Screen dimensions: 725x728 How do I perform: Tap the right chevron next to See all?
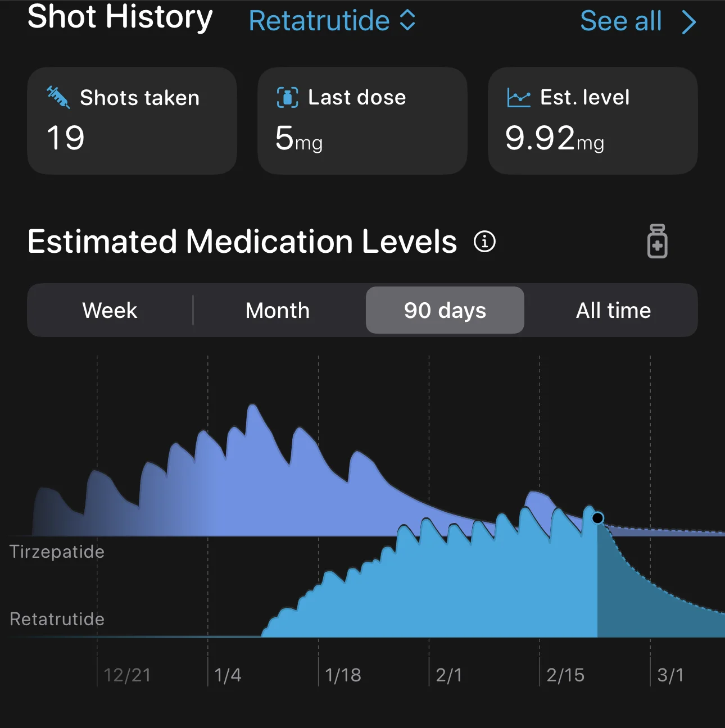pyautogui.click(x=688, y=22)
